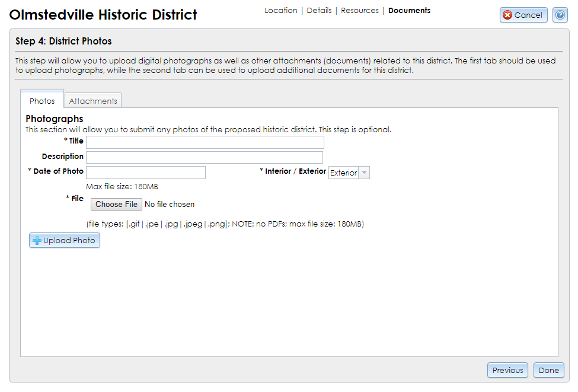
Task: Open the Details step
Action: pos(319,10)
